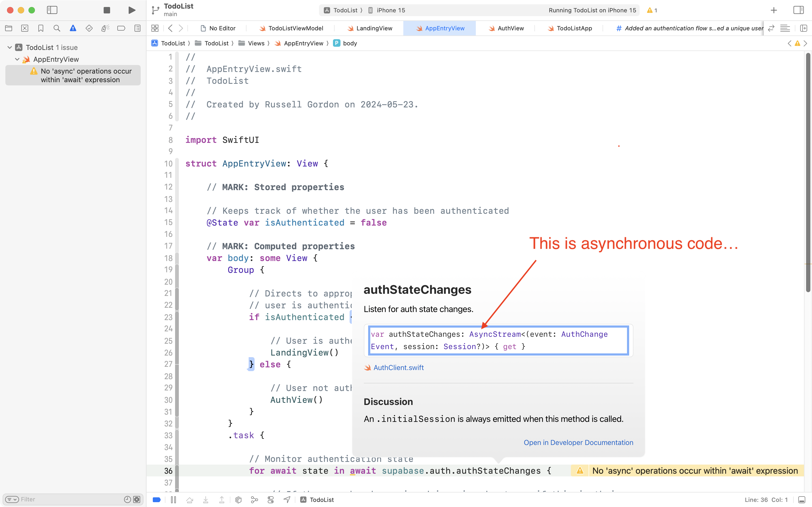Open the Report navigator
This screenshot has height=507, width=812.
coord(137,28)
